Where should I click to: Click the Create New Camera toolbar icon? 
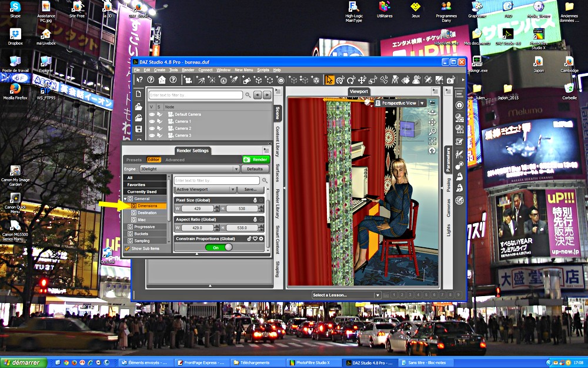coord(188,79)
